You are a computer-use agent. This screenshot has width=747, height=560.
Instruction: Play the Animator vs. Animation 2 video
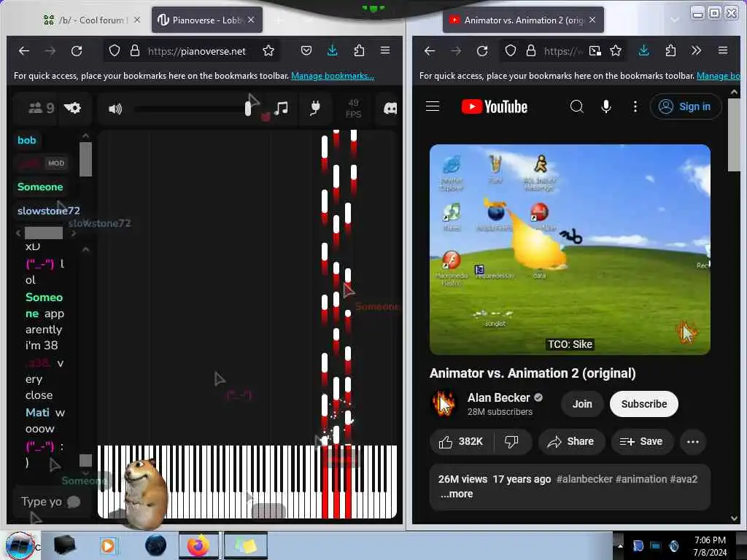570,249
